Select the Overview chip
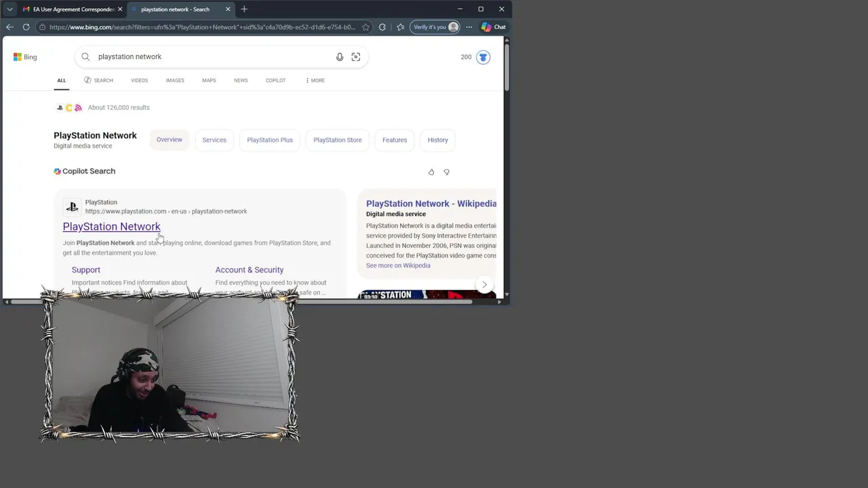The image size is (868, 488). pos(170,140)
